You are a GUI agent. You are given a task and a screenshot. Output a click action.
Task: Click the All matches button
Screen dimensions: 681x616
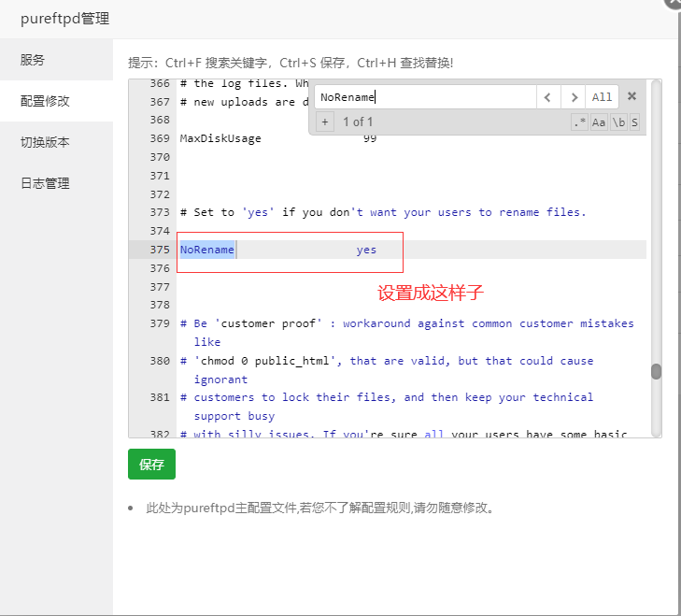pos(602,97)
